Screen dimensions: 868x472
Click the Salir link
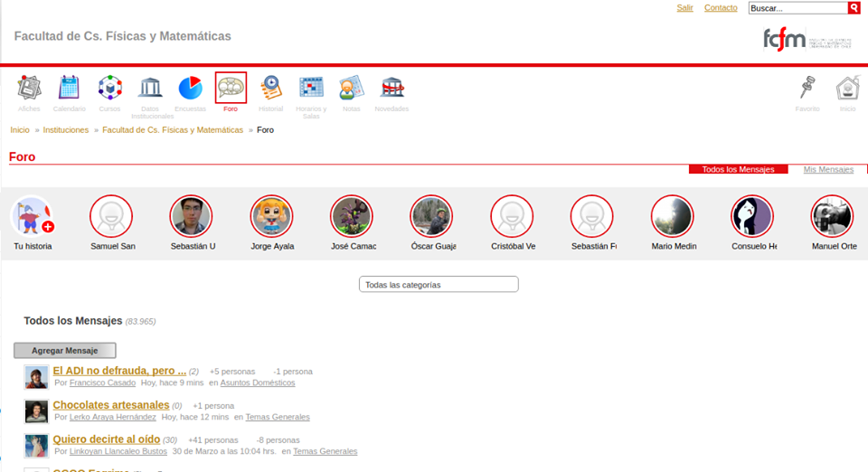point(684,8)
